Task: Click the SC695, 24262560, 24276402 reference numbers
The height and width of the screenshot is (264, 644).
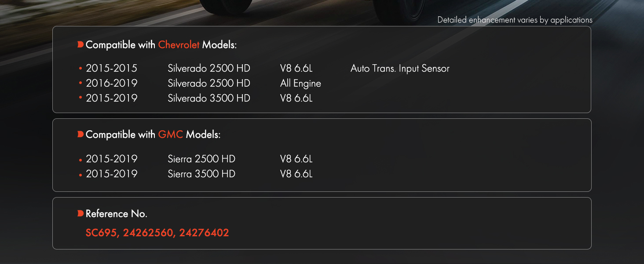Action: pos(157,233)
